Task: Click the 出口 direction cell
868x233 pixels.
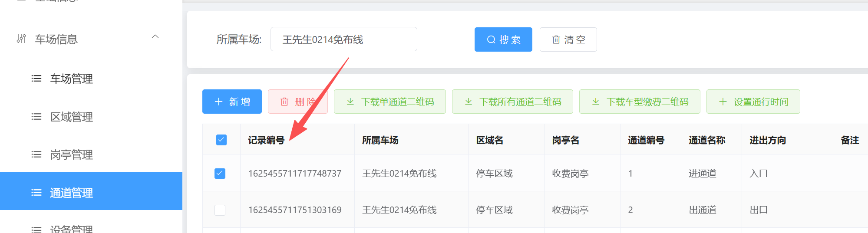Action: (x=759, y=210)
